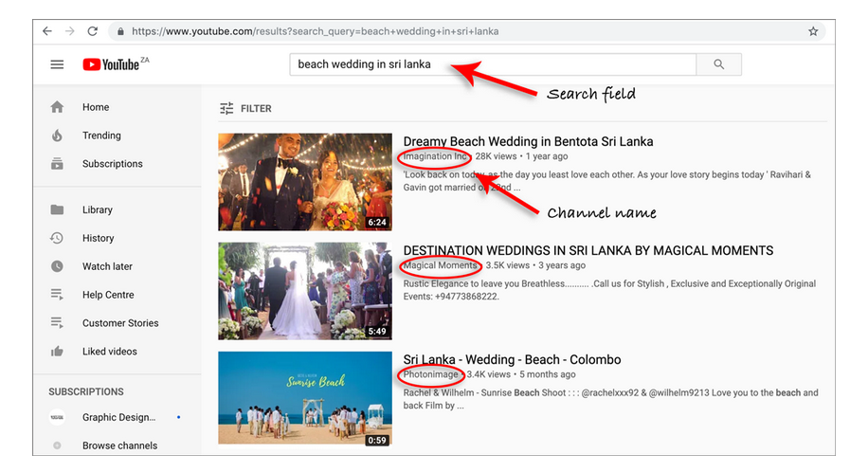Open the hamburger guide menu
The width and height of the screenshot is (868, 472).
click(57, 64)
